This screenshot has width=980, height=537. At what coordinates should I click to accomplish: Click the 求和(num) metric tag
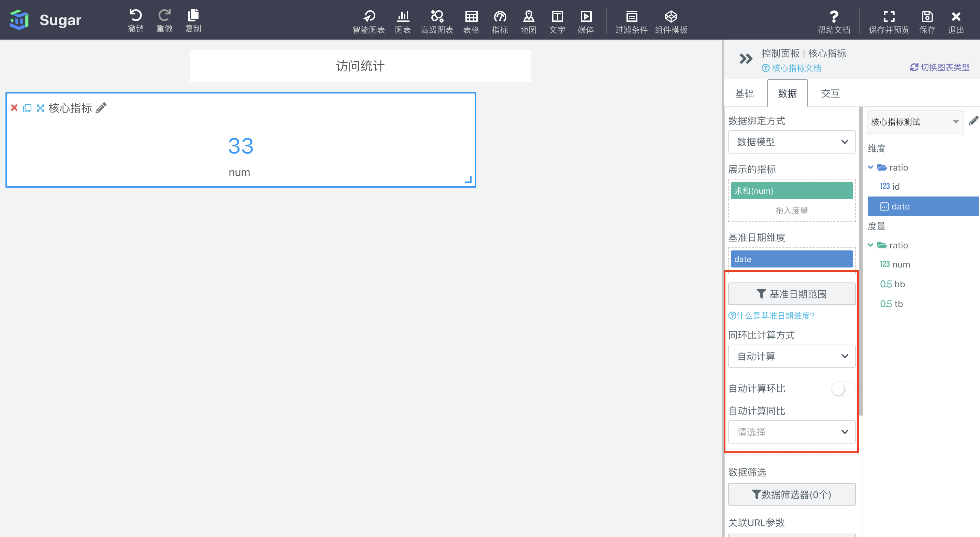[x=792, y=191]
